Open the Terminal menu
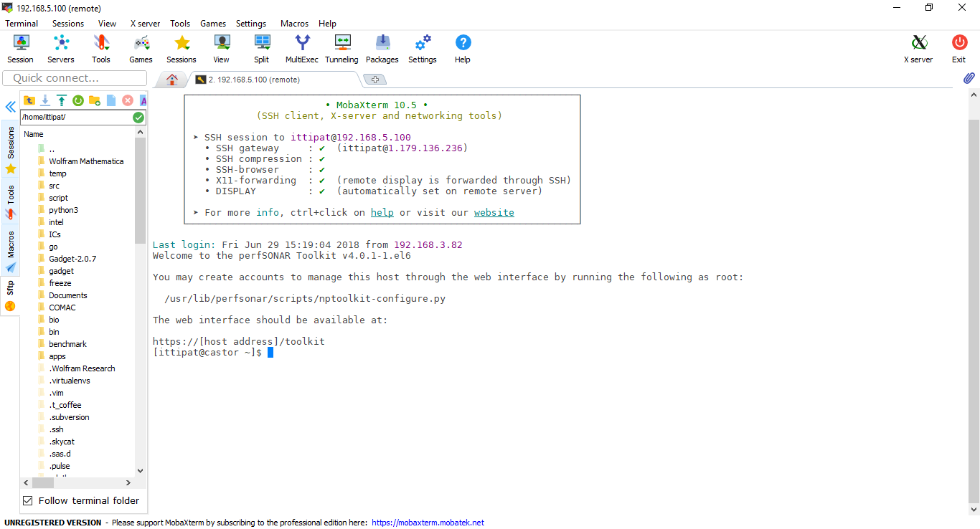 [x=22, y=24]
